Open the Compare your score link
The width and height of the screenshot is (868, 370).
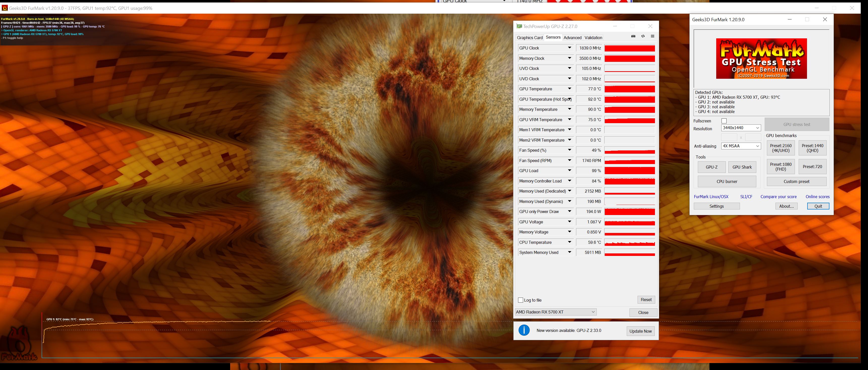pyautogui.click(x=778, y=197)
